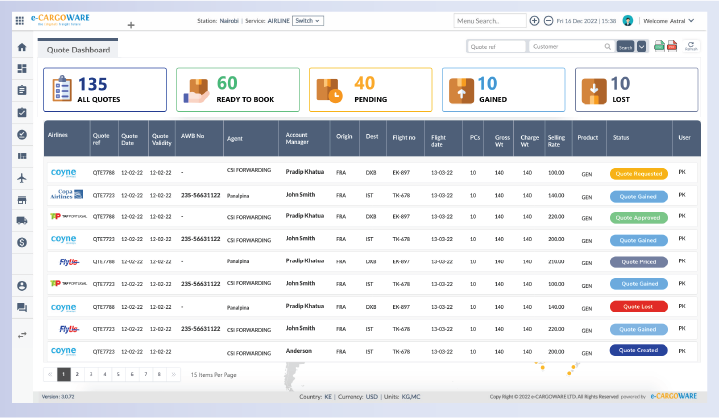Screen dimensions: 719x418
Task: Expand the Welcome Astral user menu
Action: [669, 21]
